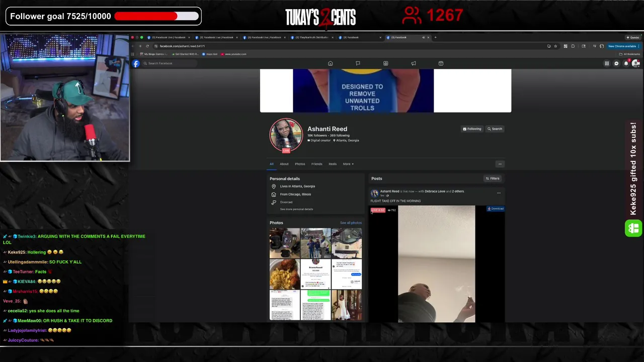Go forward in the browser
Viewport: 644px width, 362px height.
click(x=140, y=46)
